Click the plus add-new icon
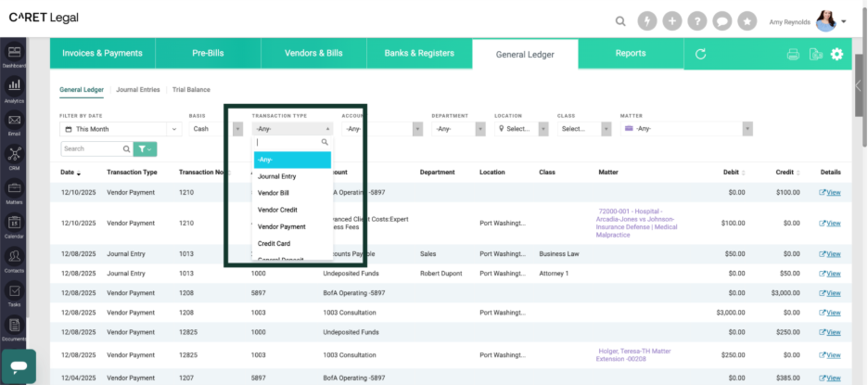Viewport: 868px width, 385px height. pos(672,21)
